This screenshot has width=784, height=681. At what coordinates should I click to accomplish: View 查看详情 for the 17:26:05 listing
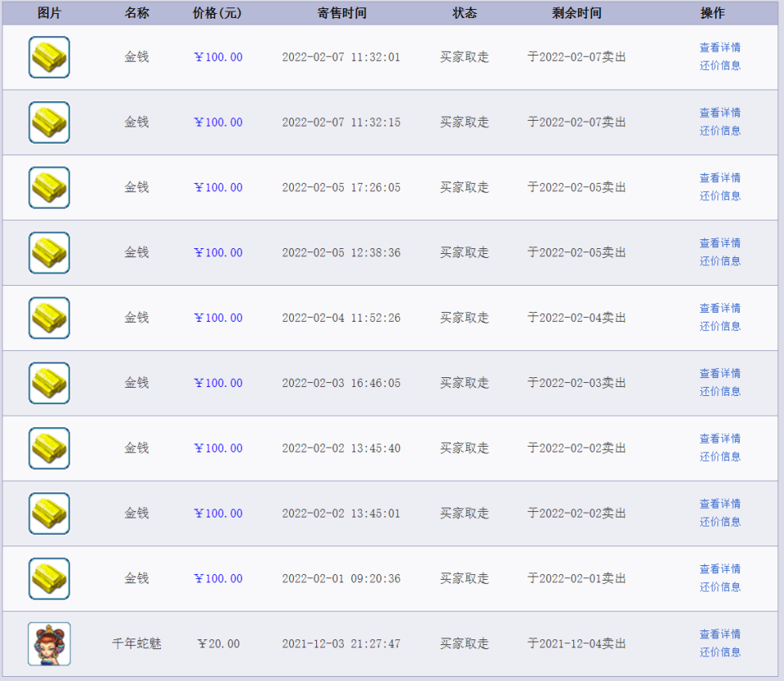click(720, 178)
